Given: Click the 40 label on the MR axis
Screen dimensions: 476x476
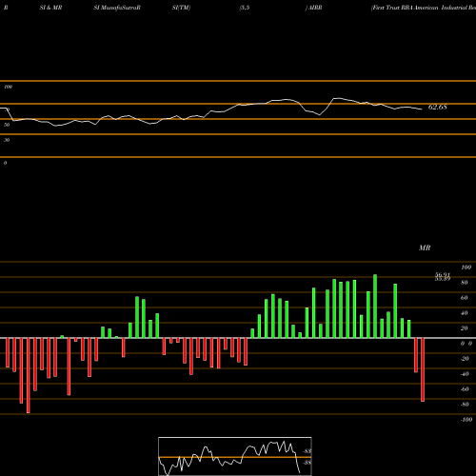Looking at the screenshot, I should point(465,313).
